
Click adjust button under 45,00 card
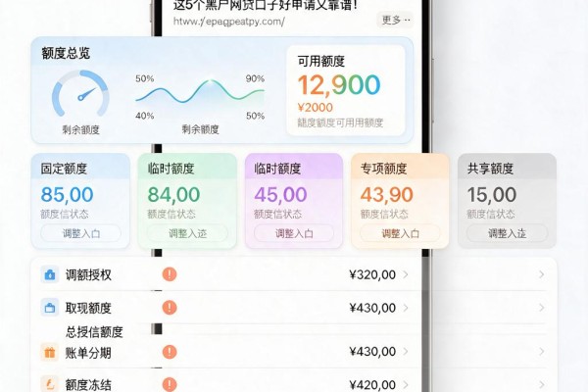[294, 233]
